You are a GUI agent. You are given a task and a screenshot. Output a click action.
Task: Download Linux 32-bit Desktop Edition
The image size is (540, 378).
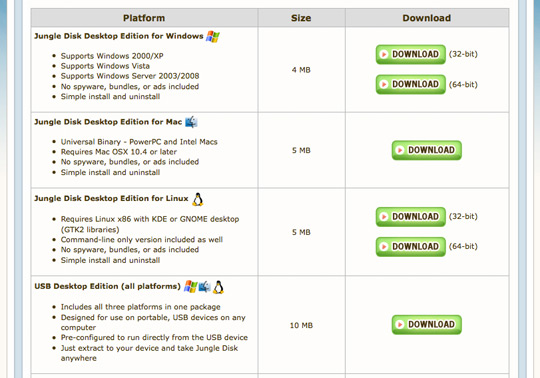[411, 217]
